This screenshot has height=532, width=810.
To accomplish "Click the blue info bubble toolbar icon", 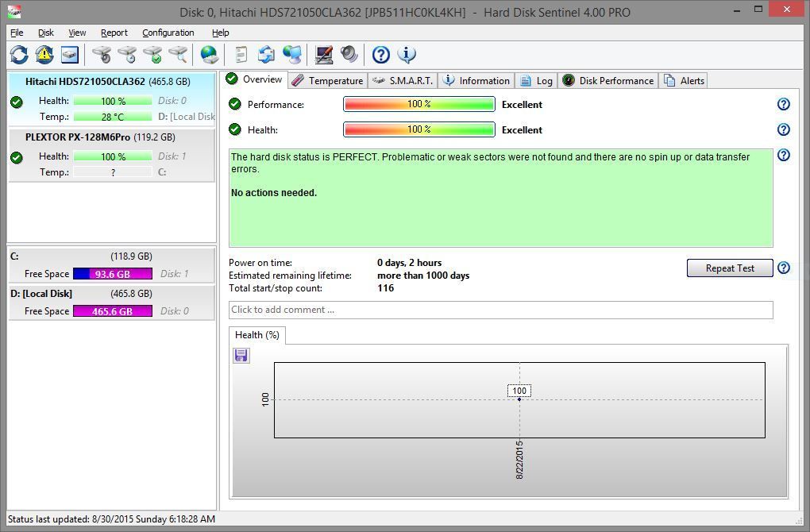I will tap(407, 55).
